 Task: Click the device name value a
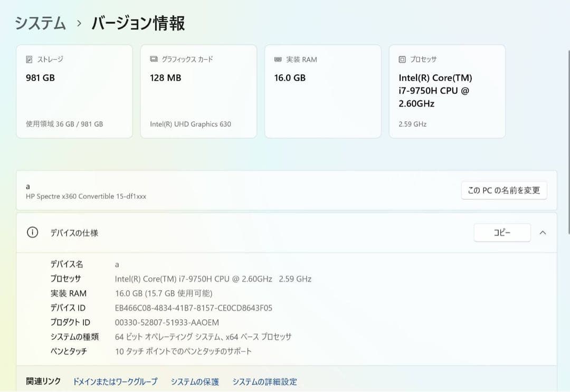coord(117,264)
